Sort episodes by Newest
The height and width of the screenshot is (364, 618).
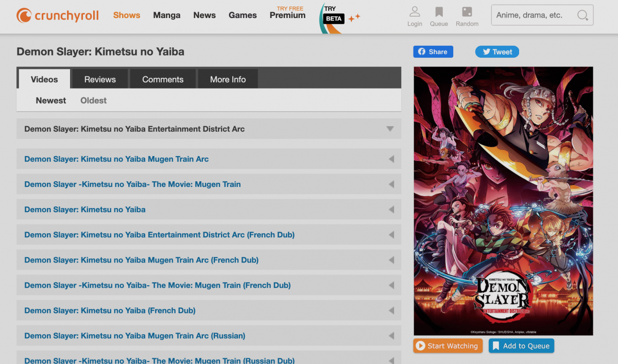[x=51, y=100]
